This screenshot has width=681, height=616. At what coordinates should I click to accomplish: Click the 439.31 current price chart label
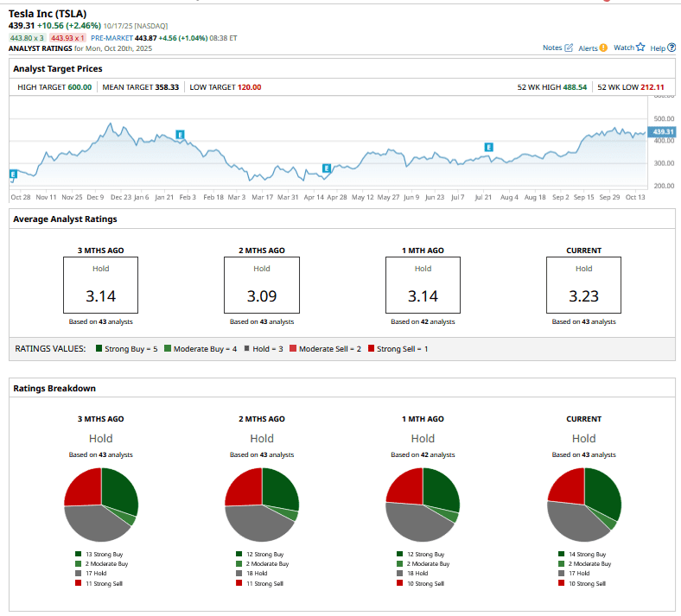(664, 131)
